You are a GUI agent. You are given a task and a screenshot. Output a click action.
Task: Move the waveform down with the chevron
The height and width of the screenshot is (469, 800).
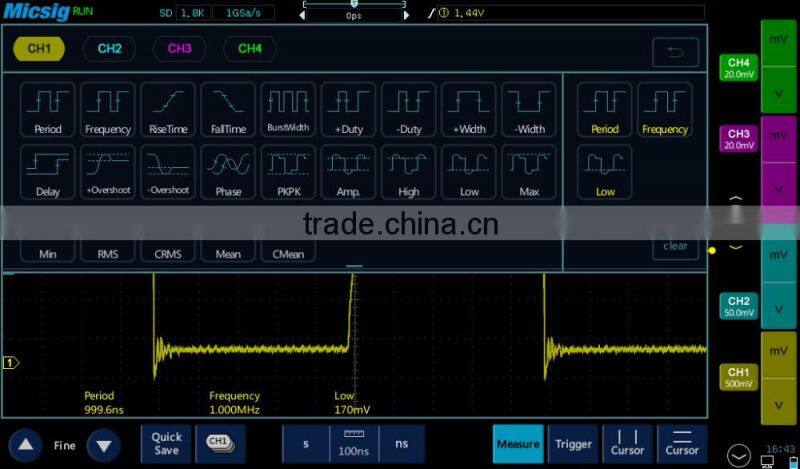click(x=736, y=248)
